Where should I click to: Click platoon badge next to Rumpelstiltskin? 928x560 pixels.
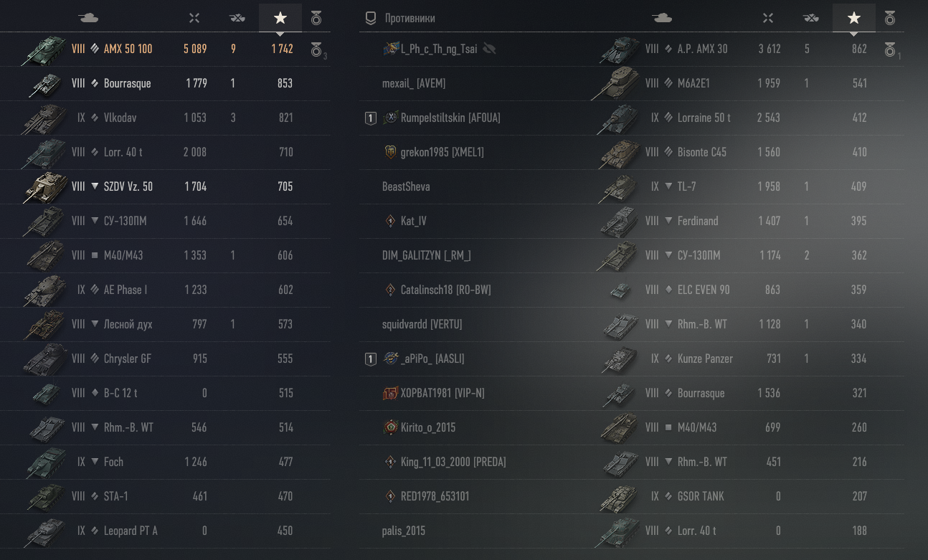[370, 118]
